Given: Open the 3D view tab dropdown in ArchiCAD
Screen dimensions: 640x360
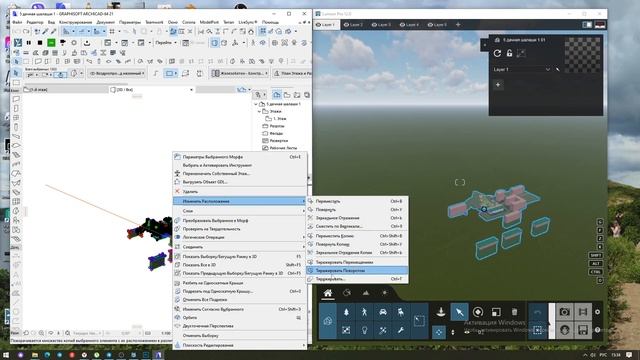Looking at the screenshot, I should (191, 90).
